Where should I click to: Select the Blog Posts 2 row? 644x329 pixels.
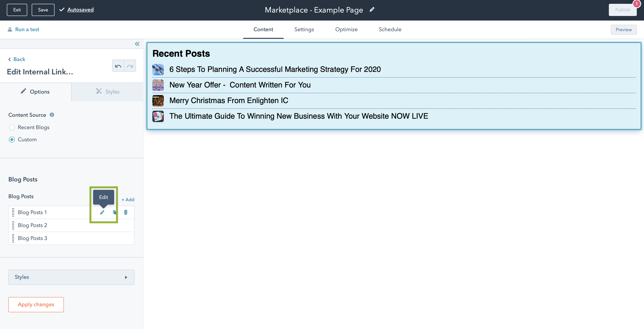click(x=71, y=225)
